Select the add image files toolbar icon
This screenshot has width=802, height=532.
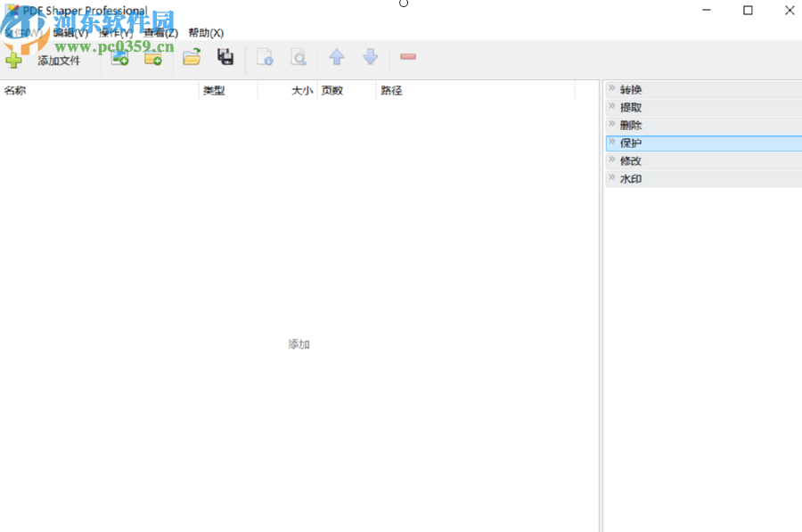119,56
